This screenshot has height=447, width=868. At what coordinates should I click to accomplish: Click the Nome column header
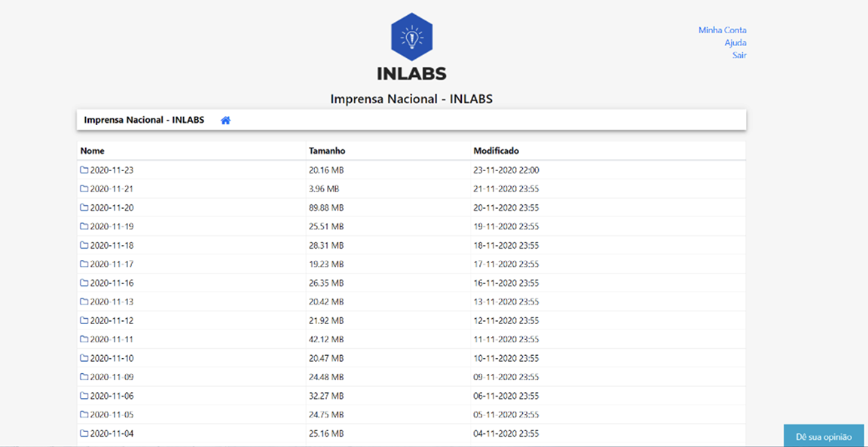point(93,151)
